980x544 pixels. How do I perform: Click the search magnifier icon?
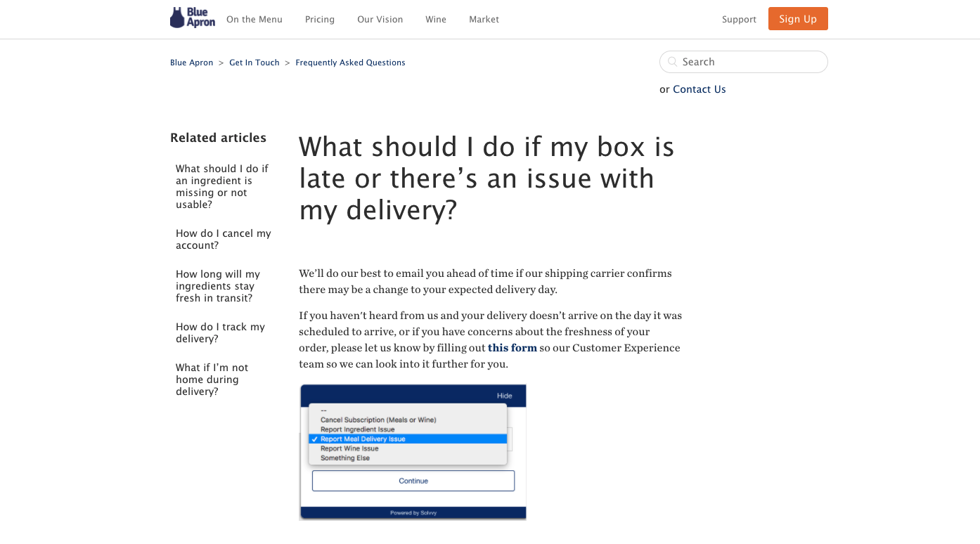pyautogui.click(x=673, y=62)
